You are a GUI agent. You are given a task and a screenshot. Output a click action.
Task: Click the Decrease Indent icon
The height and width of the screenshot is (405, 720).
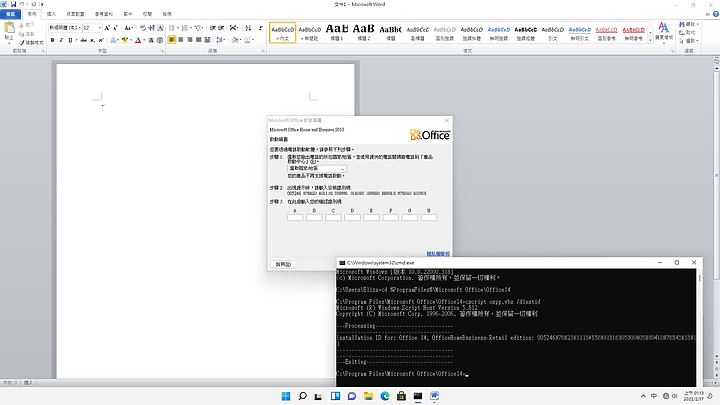click(213, 28)
